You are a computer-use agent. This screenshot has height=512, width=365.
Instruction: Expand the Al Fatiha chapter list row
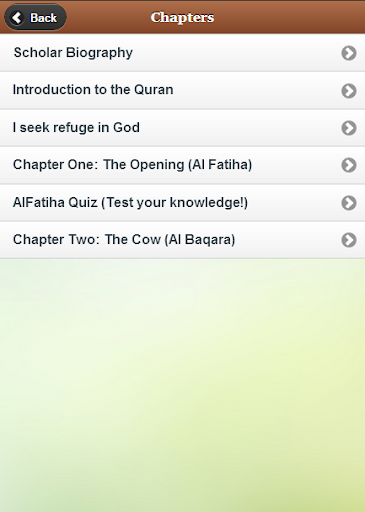[x=182, y=165]
